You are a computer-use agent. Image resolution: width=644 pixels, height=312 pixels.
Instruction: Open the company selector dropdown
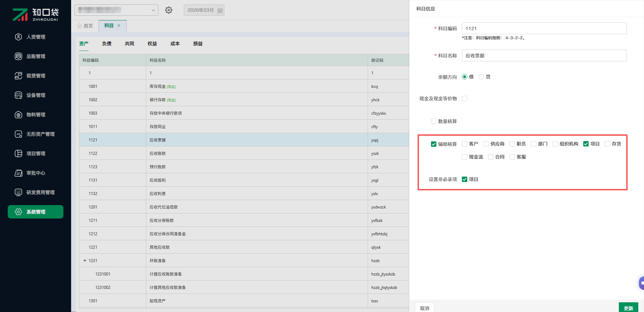tap(116, 10)
